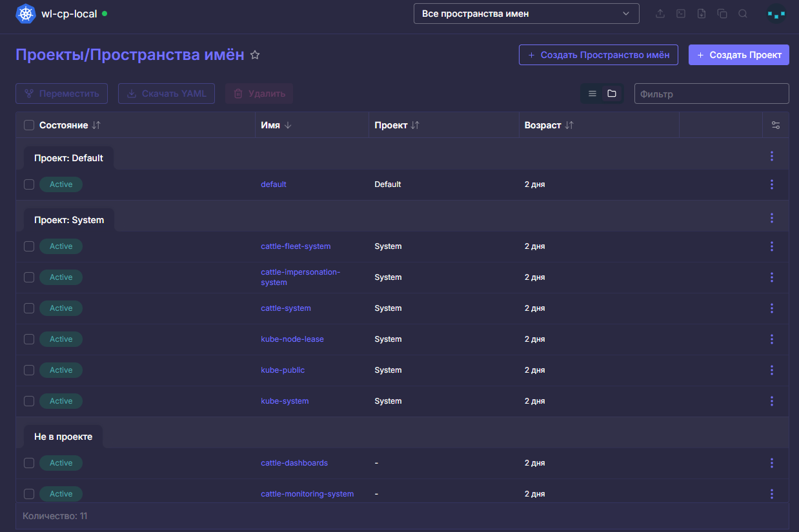Open actions menu for cattle-monitoring-system row
The width and height of the screenshot is (799, 532).
coord(772,494)
